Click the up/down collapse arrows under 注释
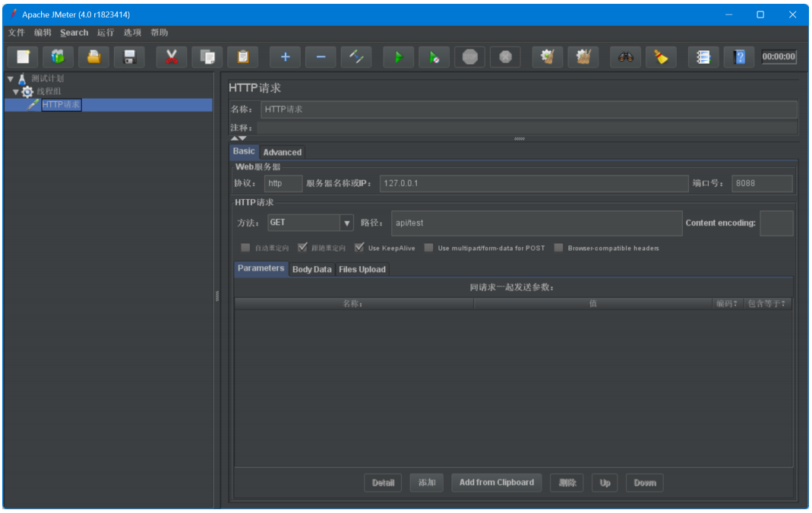812x513 pixels. 239,138
